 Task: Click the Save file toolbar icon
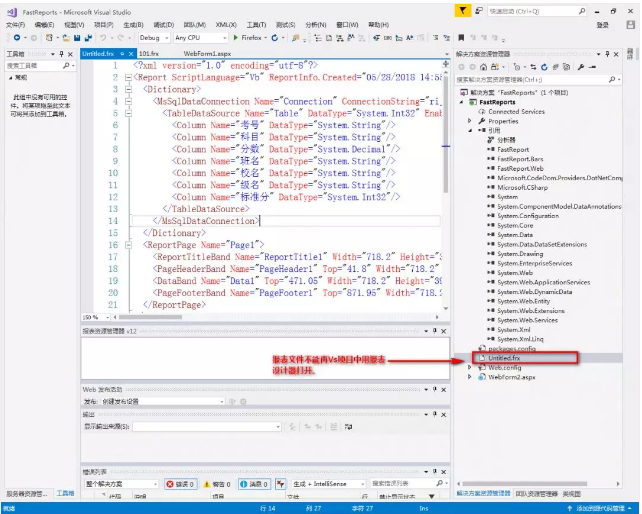coord(77,38)
